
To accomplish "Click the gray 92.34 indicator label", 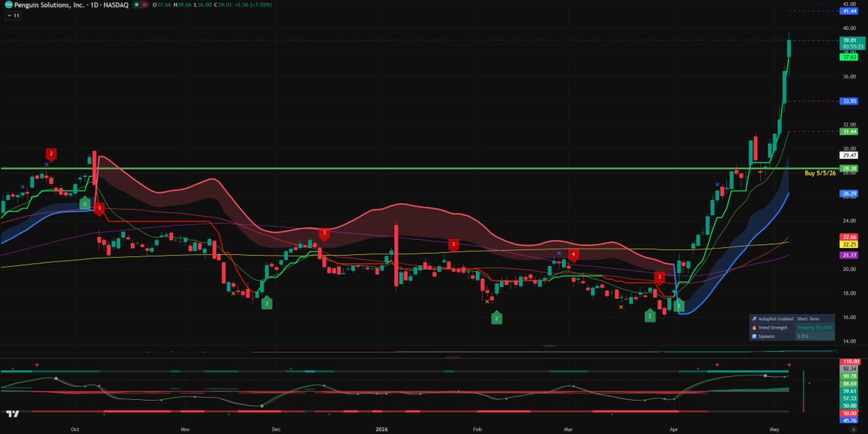I will pos(850,369).
